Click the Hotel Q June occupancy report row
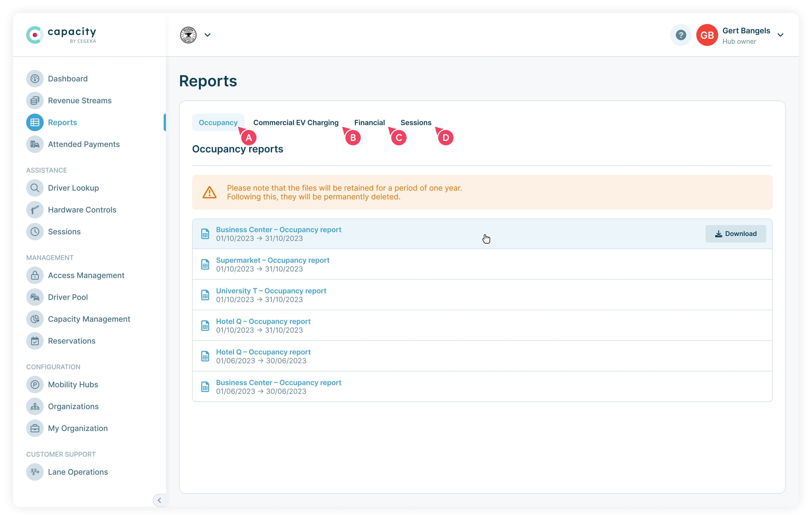 point(263,352)
